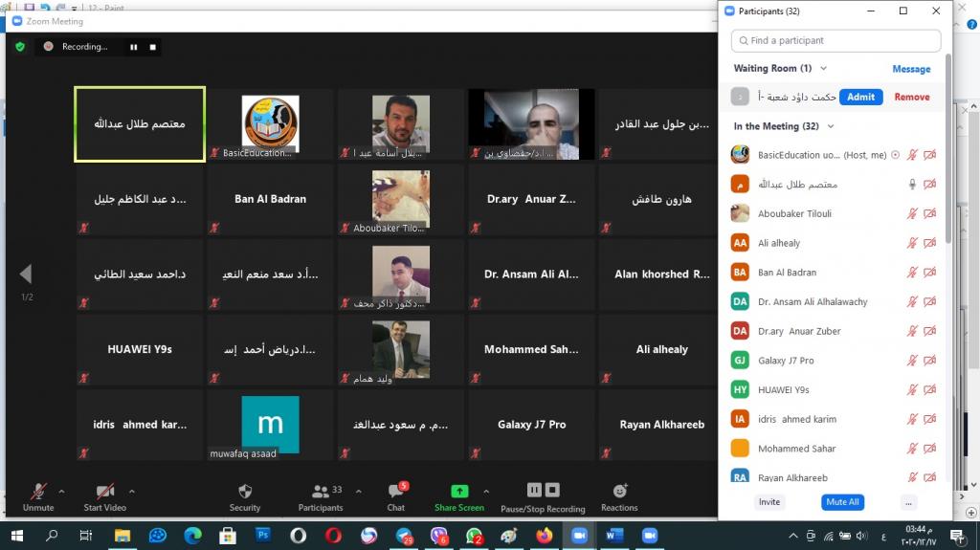Collapse the In the Meeting list

tap(830, 126)
